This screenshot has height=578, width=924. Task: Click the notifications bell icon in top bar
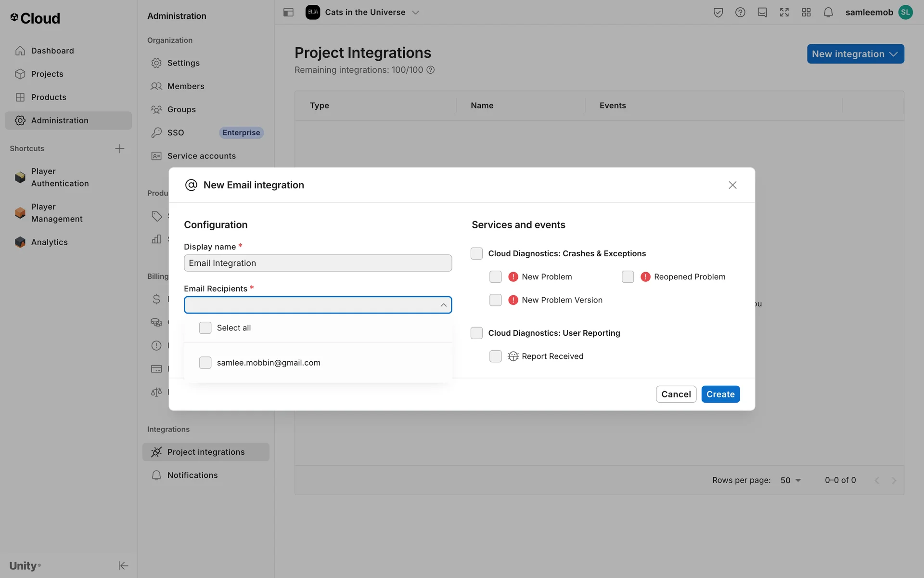tap(828, 13)
